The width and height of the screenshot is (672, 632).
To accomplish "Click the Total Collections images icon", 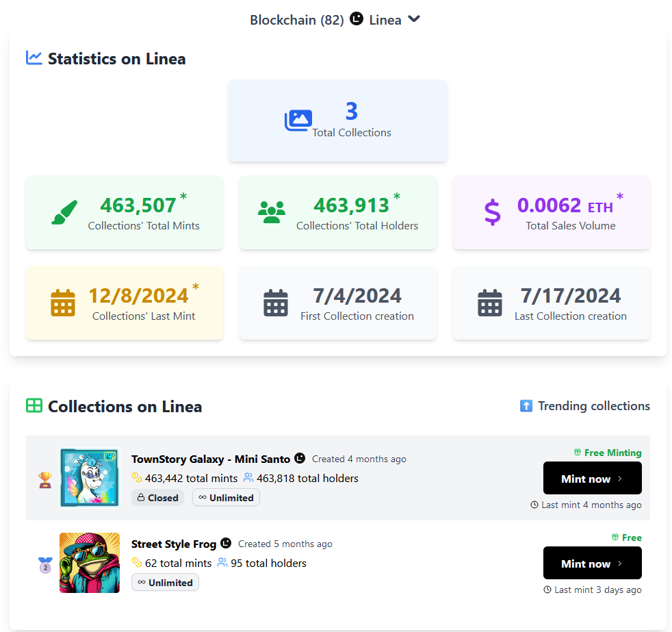I will pyautogui.click(x=298, y=121).
